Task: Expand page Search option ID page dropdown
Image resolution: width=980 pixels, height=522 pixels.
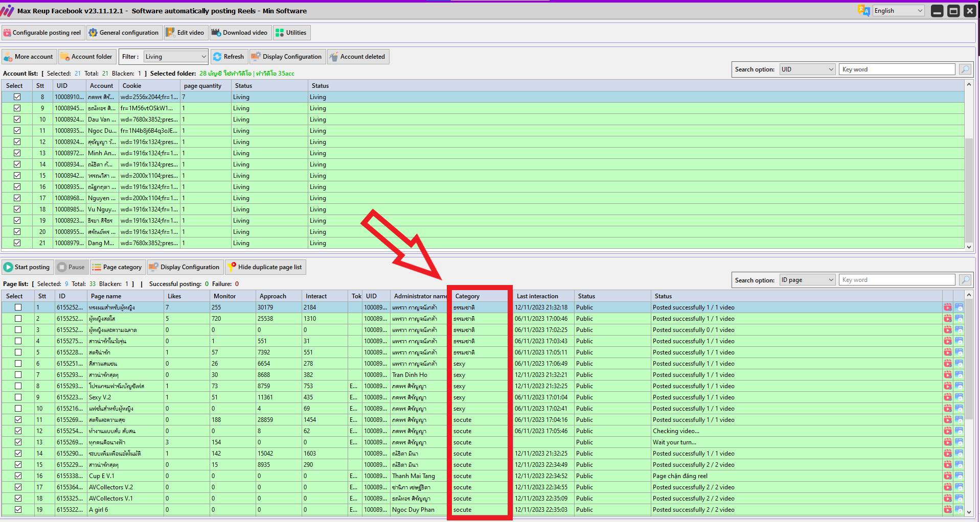Action: pos(808,280)
